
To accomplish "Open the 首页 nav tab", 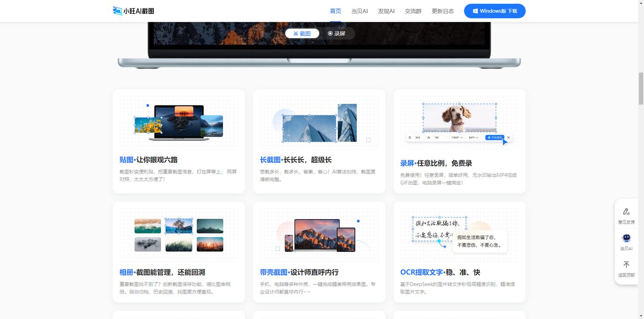I will click(335, 11).
